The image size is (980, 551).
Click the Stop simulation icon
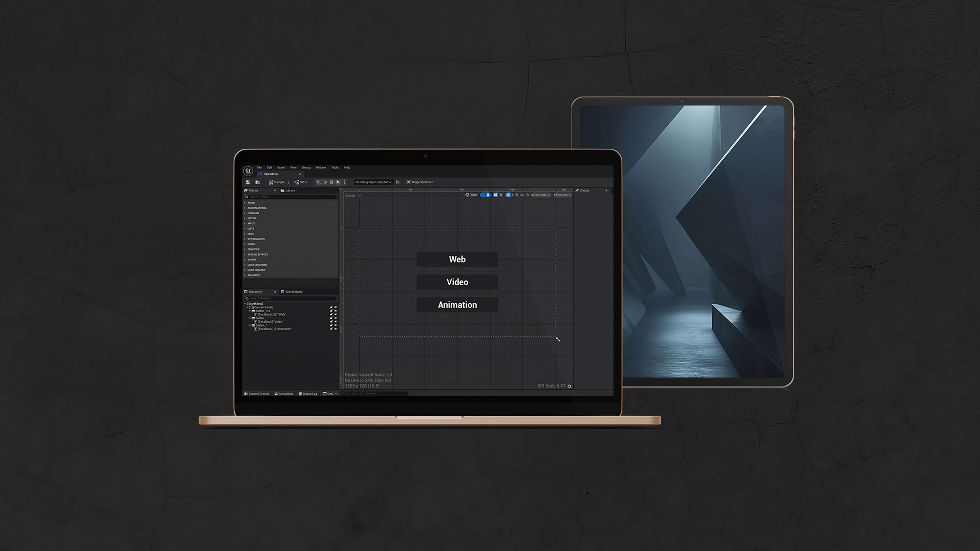coord(332,182)
